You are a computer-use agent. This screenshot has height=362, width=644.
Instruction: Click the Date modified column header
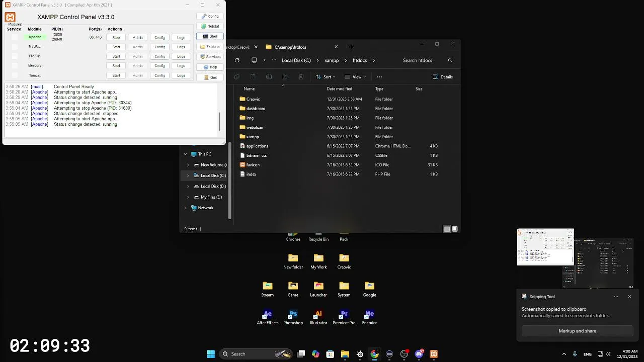tap(340, 89)
